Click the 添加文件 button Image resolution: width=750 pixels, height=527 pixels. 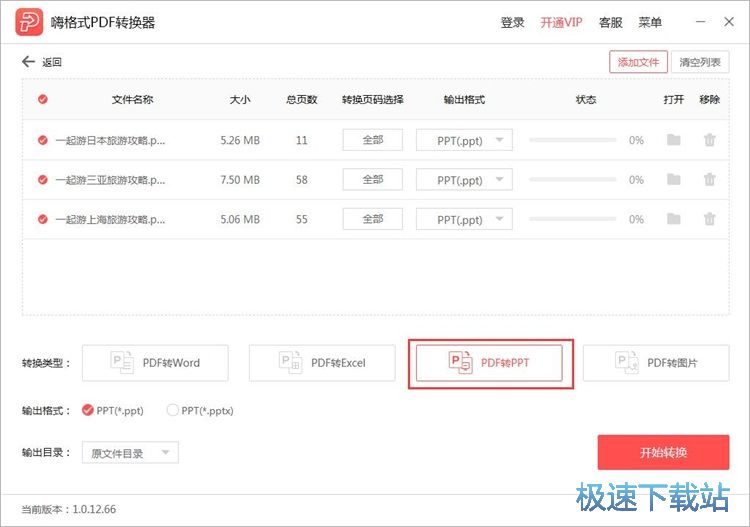click(638, 62)
